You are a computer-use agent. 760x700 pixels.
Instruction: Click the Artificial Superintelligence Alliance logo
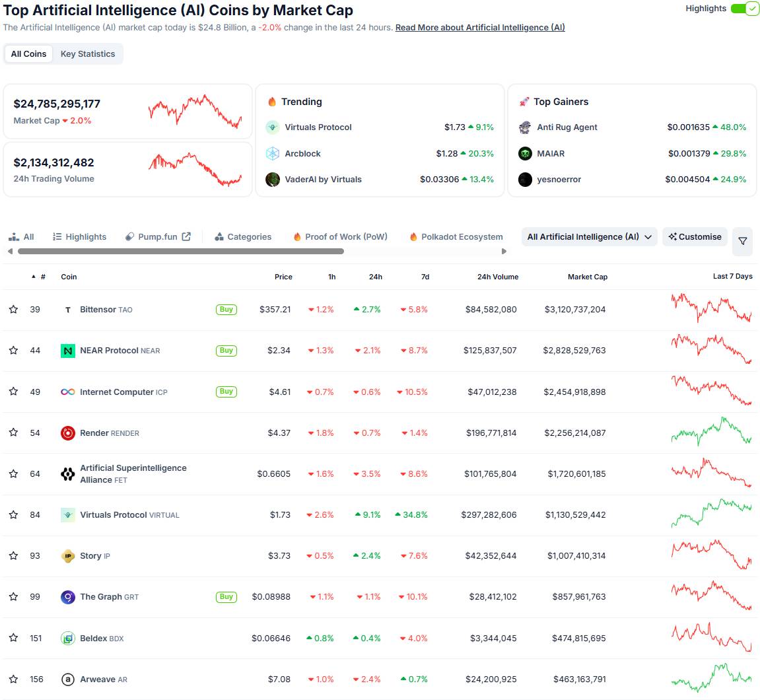pyautogui.click(x=68, y=473)
